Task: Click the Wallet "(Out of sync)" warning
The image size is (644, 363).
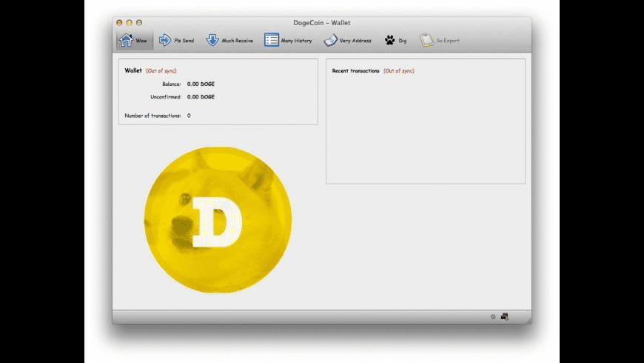Action: 161,70
